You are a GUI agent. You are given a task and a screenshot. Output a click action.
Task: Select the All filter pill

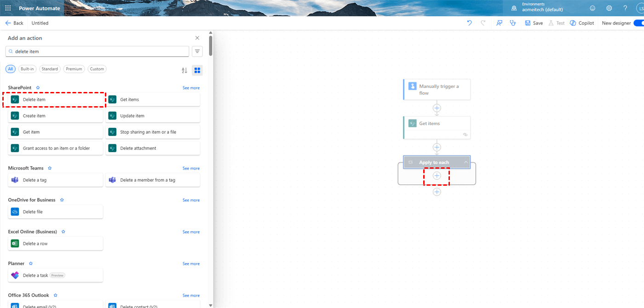pyautogui.click(x=10, y=69)
